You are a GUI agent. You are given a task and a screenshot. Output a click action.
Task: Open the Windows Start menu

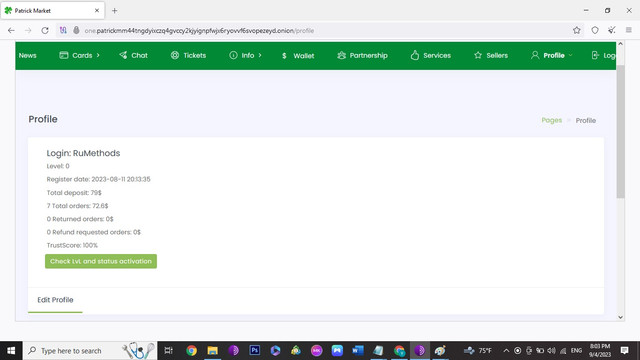coord(11,351)
